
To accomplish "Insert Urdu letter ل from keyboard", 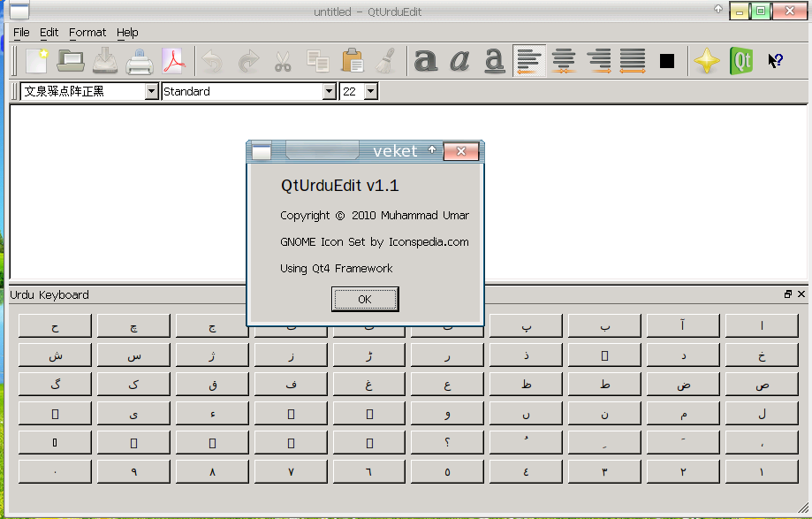I will tap(762, 413).
